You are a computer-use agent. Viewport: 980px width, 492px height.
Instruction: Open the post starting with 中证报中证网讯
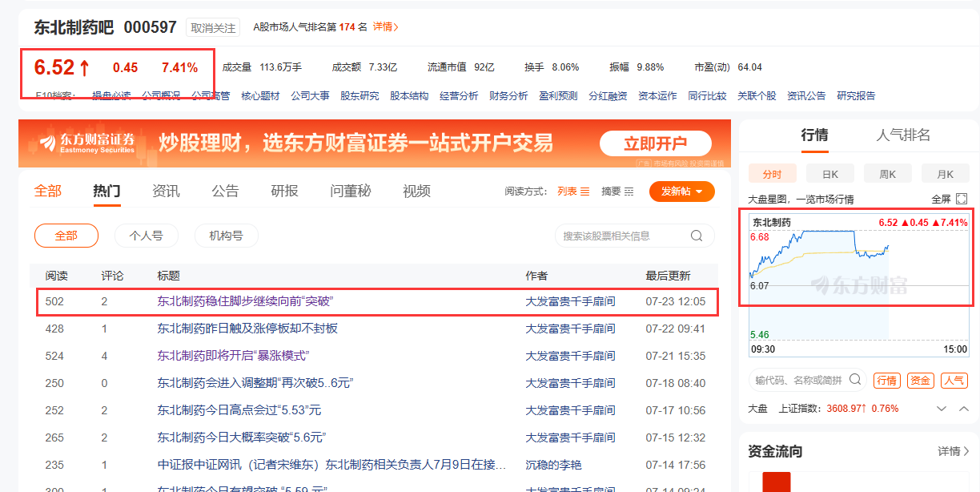click(332, 465)
